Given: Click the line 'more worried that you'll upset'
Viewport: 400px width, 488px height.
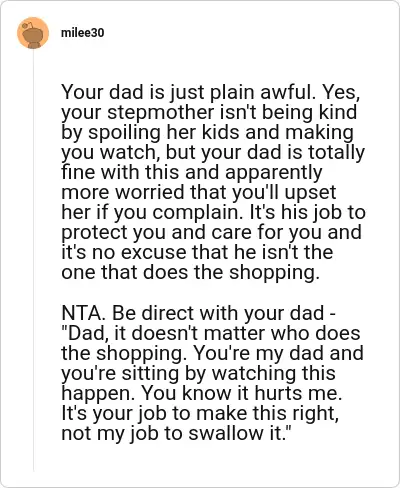Looking at the screenshot, I should point(199,192).
